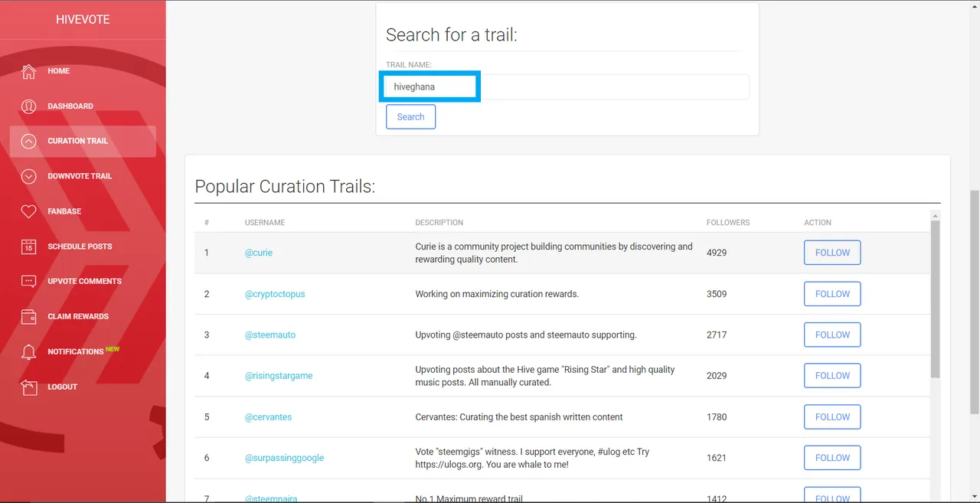Image resolution: width=980 pixels, height=503 pixels.
Task: Open the @surpassinggoogle username link
Action: [x=284, y=458]
